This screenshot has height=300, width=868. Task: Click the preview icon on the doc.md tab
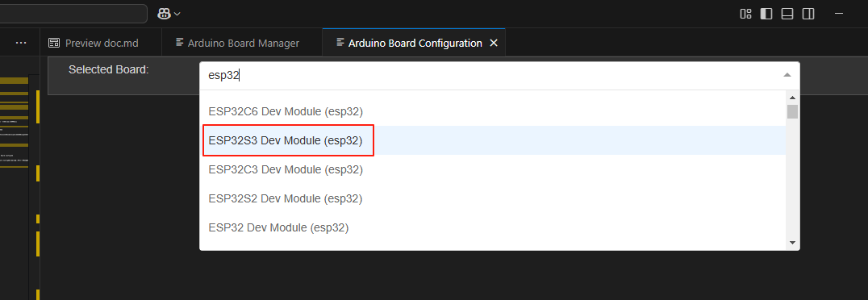coord(54,43)
